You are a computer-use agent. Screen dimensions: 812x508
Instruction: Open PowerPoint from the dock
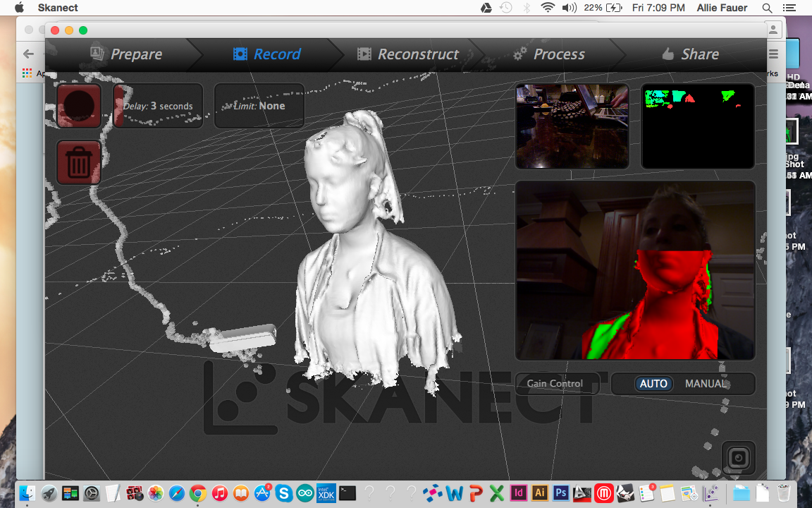[x=476, y=493]
